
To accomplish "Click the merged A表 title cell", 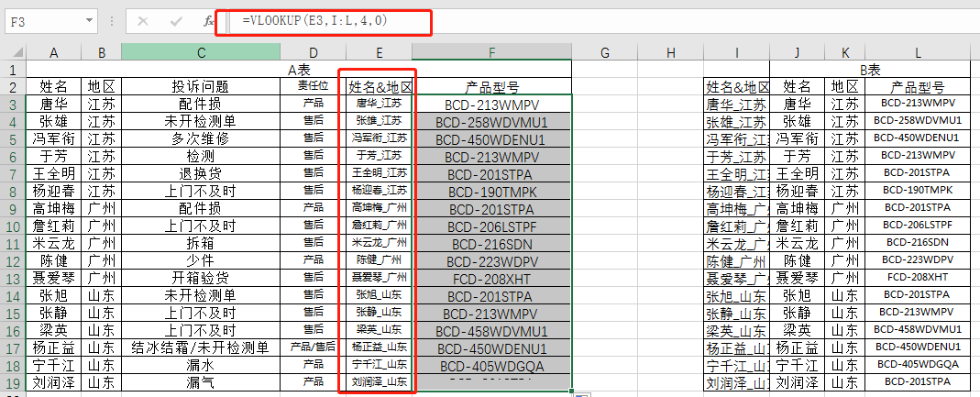I will click(x=299, y=70).
